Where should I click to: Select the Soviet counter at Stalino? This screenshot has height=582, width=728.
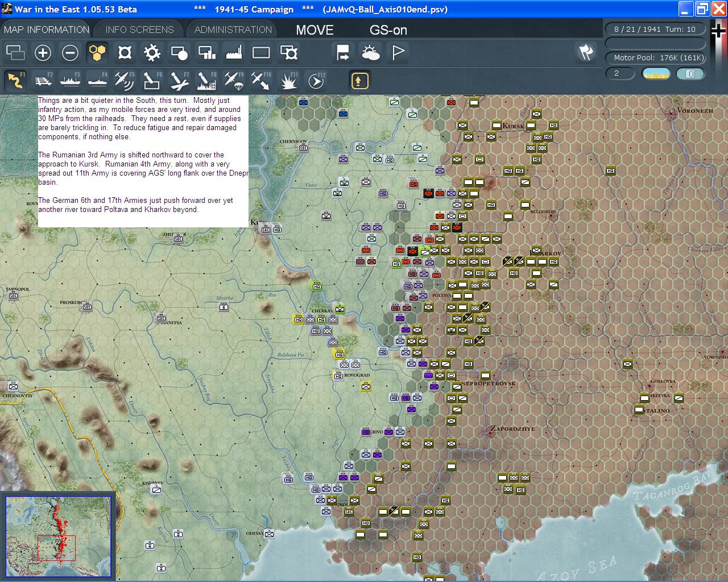click(x=639, y=409)
